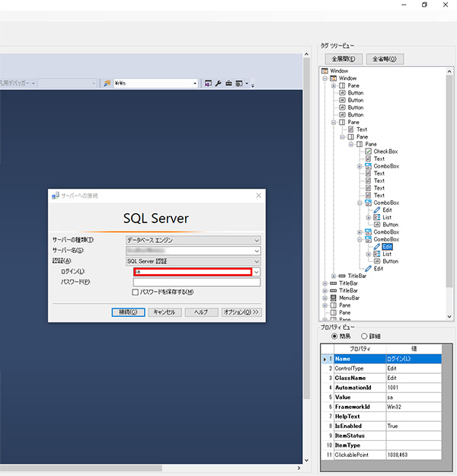The width and height of the screenshot is (457, 476).
Task: Click the tree view scroll-down arrow
Action: click(x=449, y=317)
